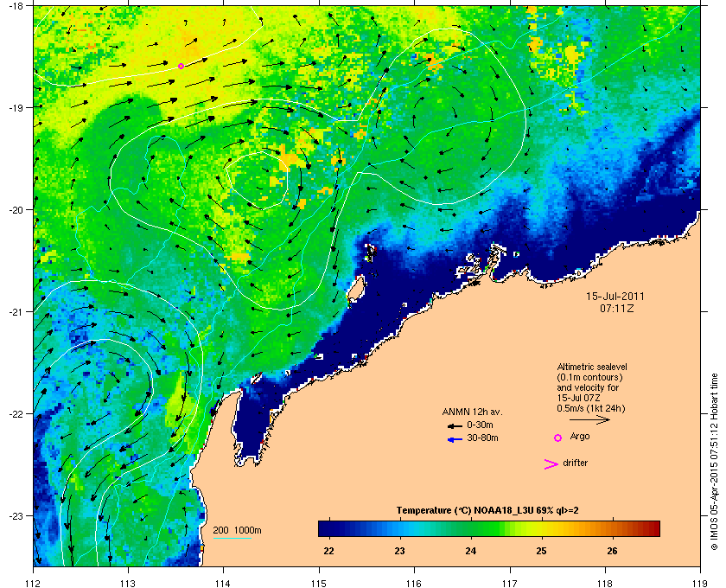The width and height of the screenshot is (726, 588).
Task: Click the colorbar tick label 26
Action: pyautogui.click(x=612, y=551)
